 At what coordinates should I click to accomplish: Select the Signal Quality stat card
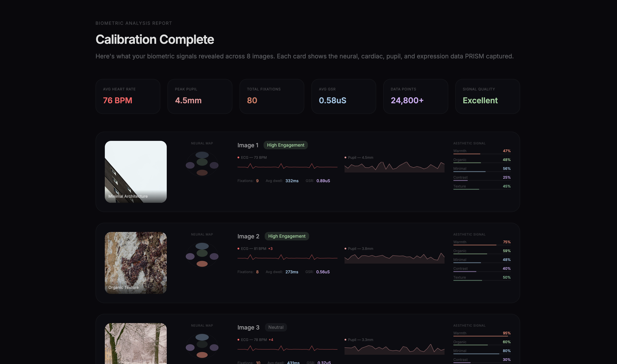click(x=487, y=96)
